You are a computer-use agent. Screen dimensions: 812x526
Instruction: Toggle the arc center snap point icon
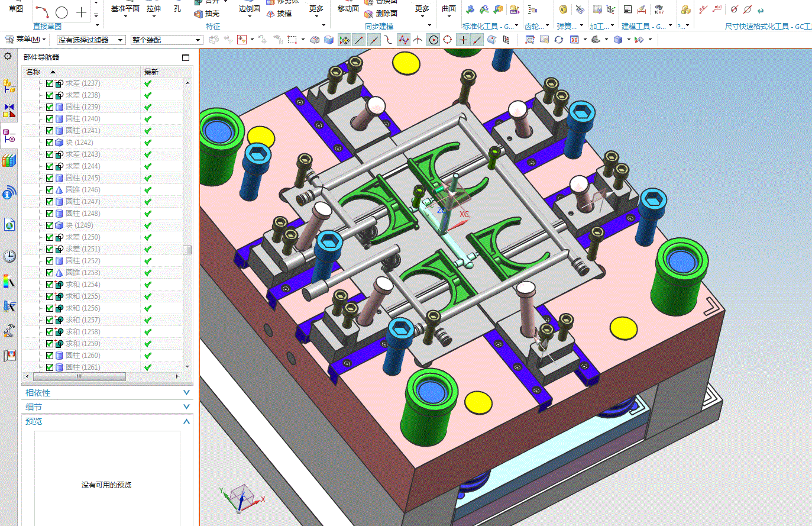434,40
